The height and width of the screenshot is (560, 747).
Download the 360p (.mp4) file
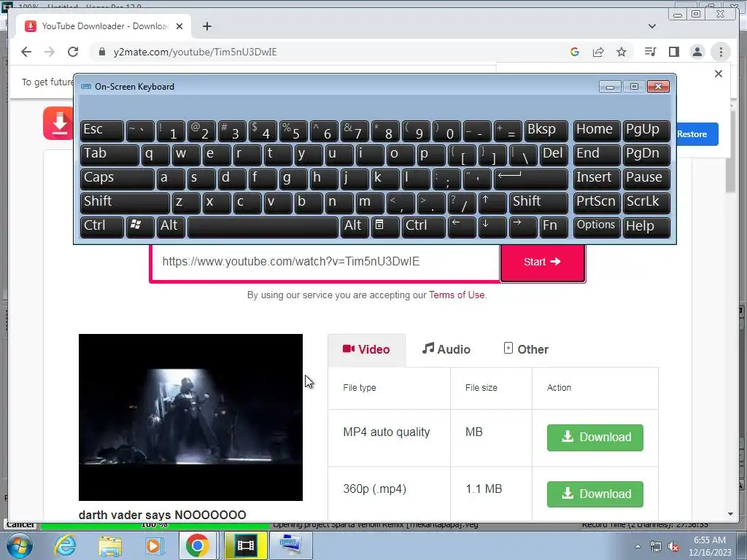pos(595,494)
